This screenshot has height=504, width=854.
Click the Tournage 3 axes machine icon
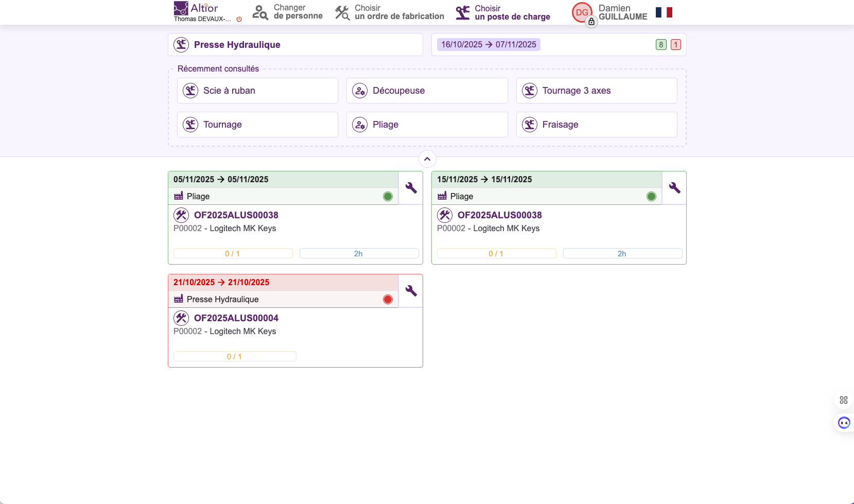530,91
